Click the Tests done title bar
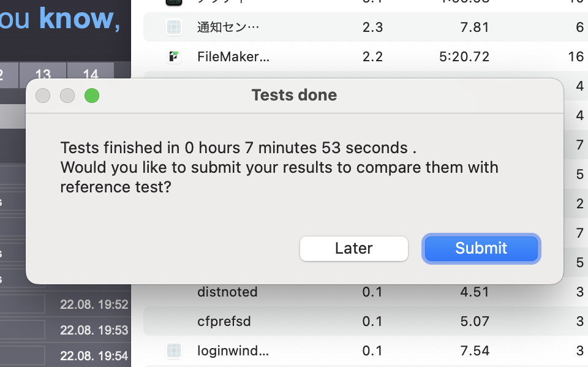588x367 pixels. point(295,96)
